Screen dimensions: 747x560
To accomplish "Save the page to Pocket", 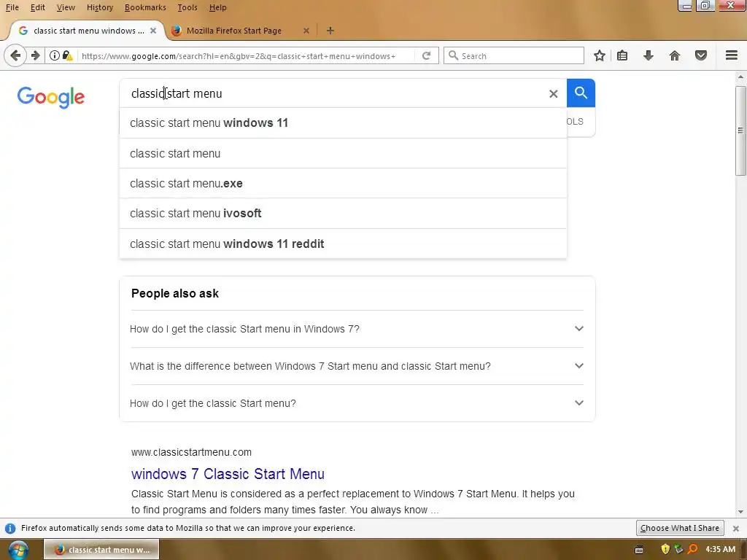I will coord(701,55).
